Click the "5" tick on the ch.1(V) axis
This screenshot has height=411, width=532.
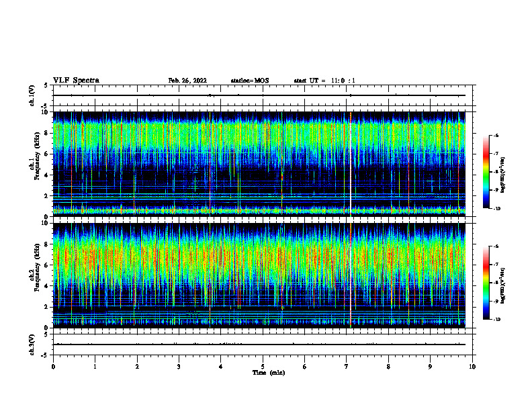pos(47,85)
